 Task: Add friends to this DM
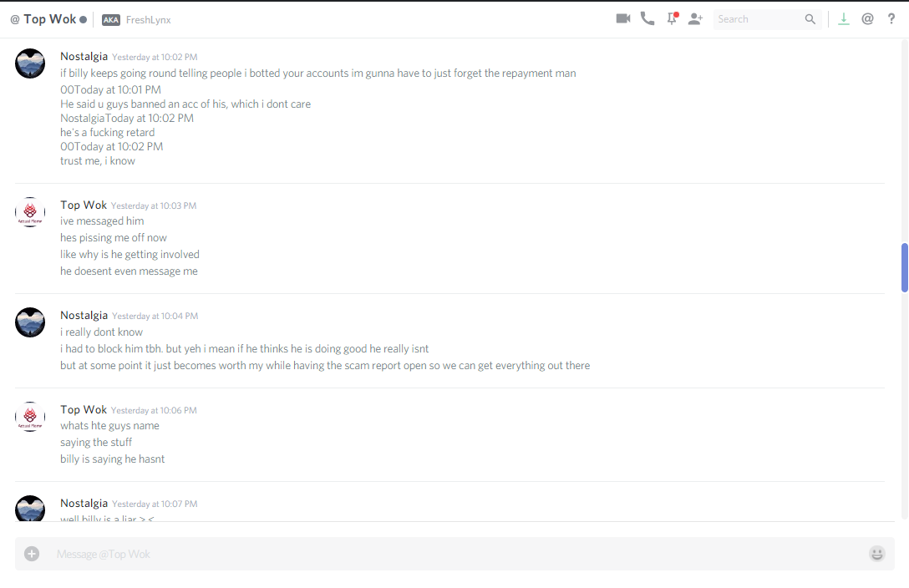[x=695, y=19]
